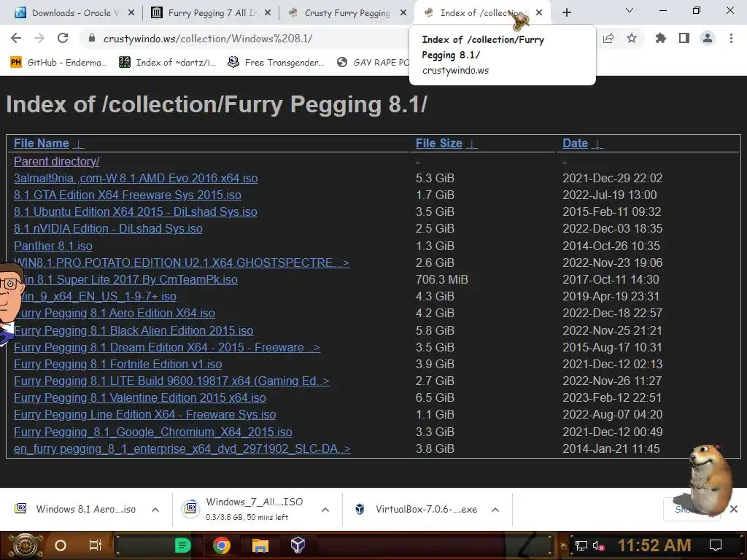Download WIN8.1 PRO POTATO EDITION iso
Image resolution: width=747 pixels, height=560 pixels.
(x=182, y=262)
